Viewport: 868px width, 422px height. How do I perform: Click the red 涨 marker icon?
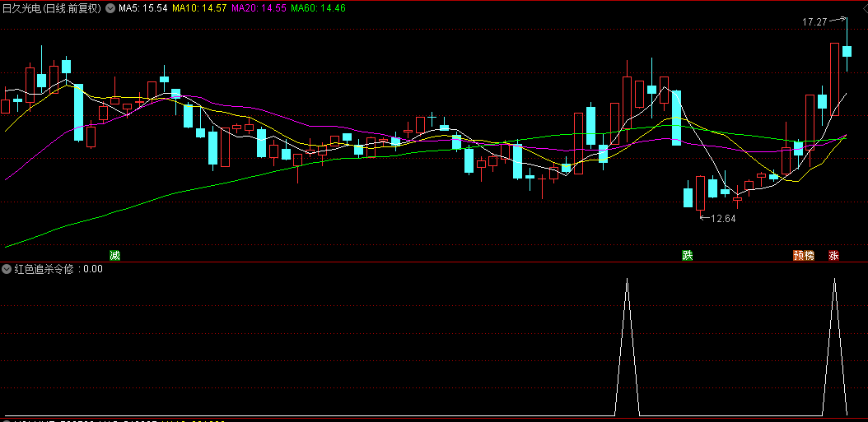pyautogui.click(x=833, y=256)
